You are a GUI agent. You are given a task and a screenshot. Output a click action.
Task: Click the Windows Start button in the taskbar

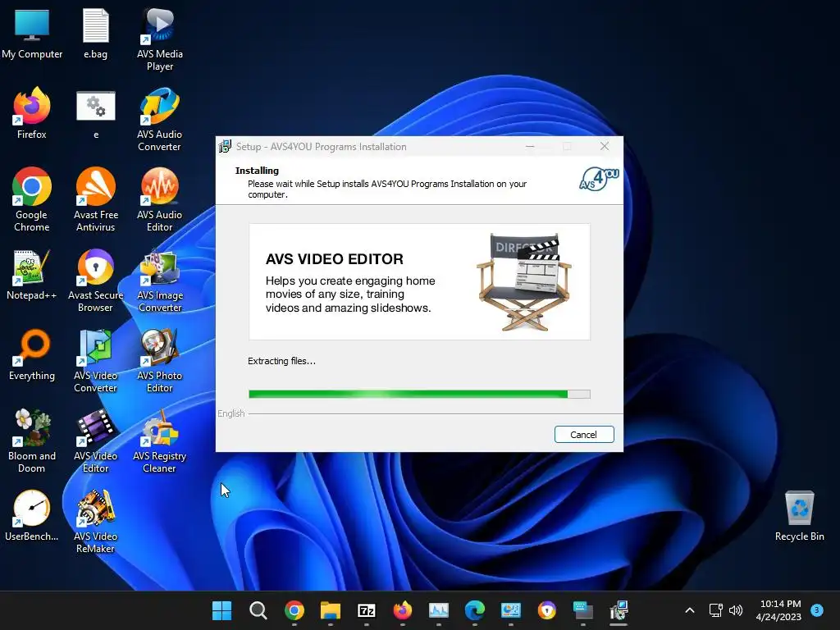(x=221, y=610)
